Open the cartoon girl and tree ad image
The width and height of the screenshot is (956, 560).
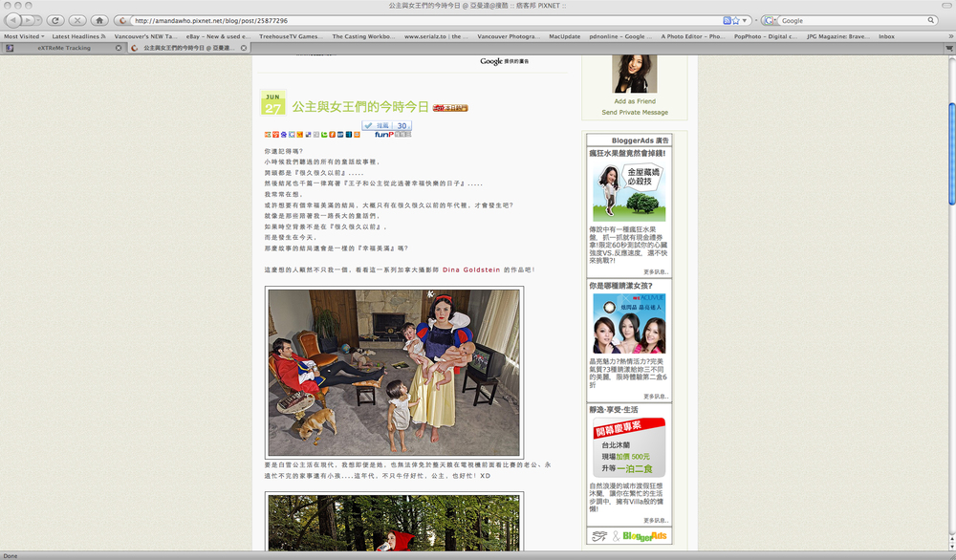[629, 192]
